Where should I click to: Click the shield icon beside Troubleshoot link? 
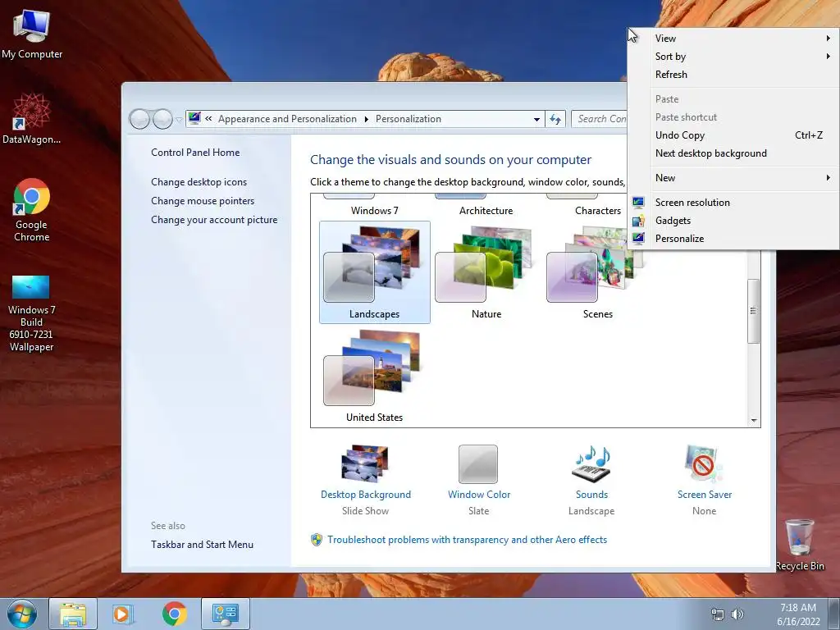click(316, 540)
